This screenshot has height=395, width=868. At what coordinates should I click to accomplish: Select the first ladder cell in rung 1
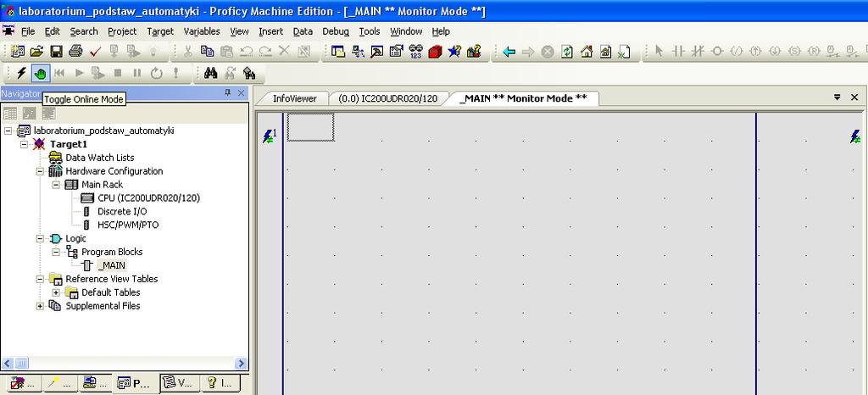click(x=310, y=126)
